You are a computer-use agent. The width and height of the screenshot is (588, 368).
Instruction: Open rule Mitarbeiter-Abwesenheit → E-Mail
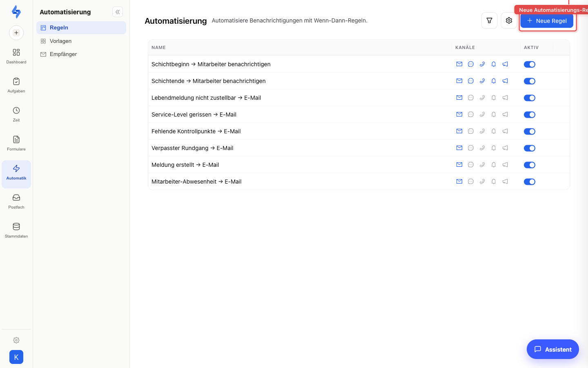point(196,182)
